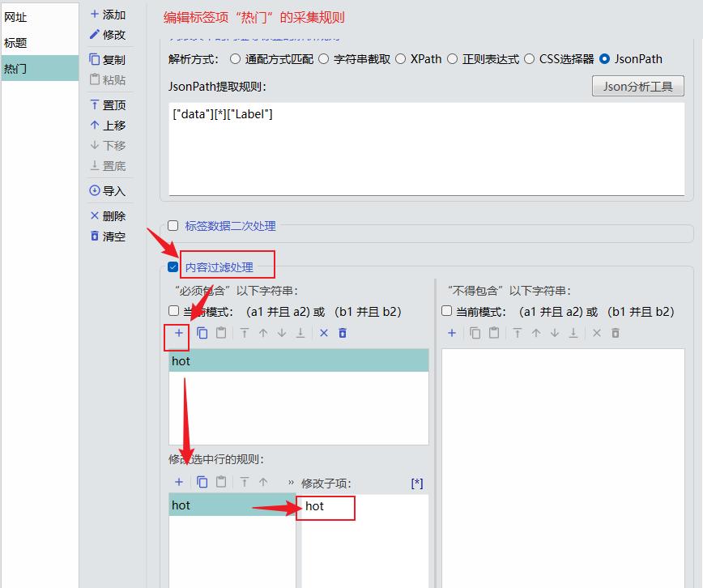703x588 pixels.
Task: Move-down arrow icon in 必须包含 toolbar
Action: coord(282,333)
